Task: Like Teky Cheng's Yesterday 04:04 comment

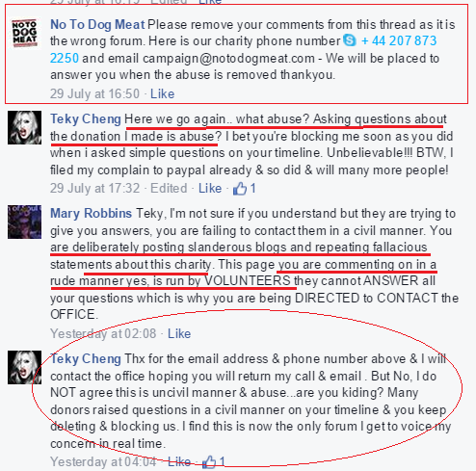Action: click(x=179, y=462)
